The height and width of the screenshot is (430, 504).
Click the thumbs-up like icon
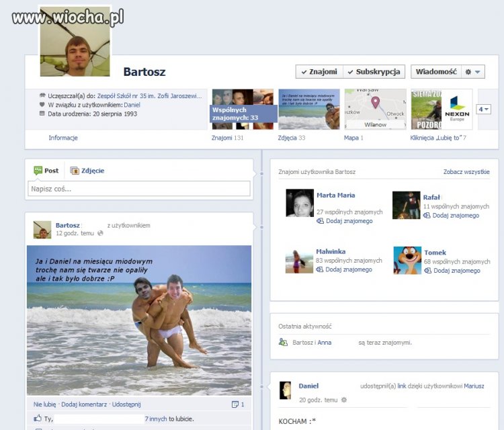(38, 419)
